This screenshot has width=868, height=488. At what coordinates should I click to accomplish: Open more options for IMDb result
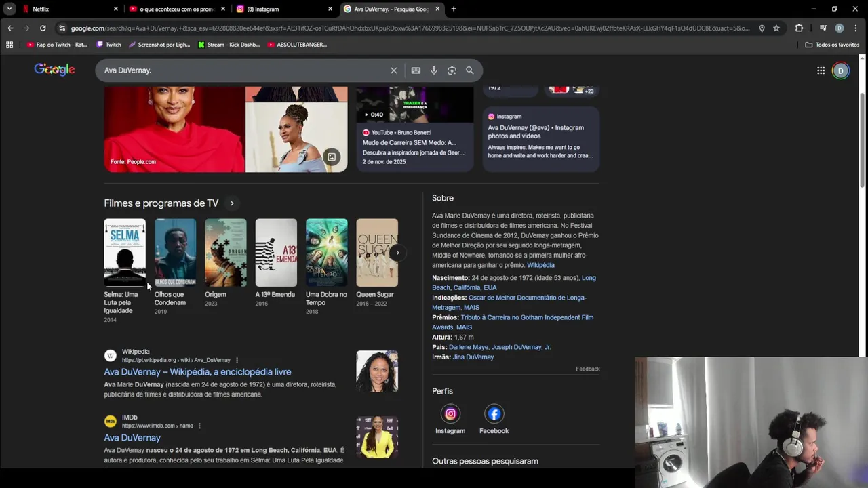[x=199, y=426]
